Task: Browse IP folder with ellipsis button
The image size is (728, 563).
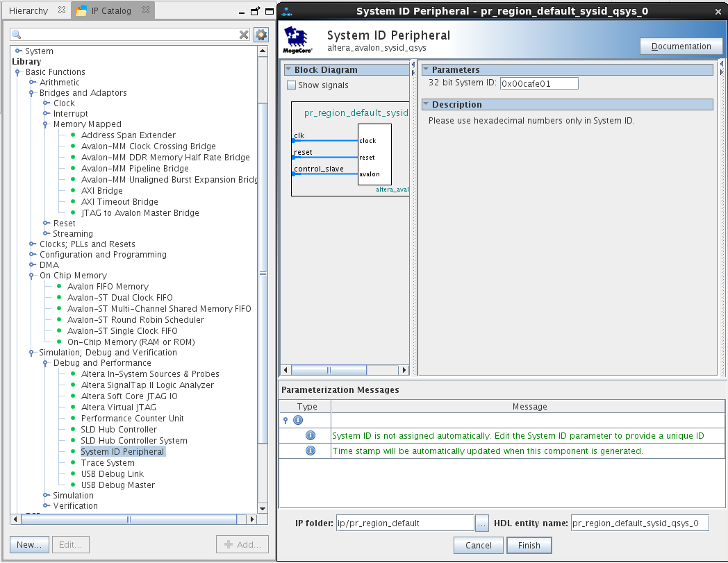Action: point(481,523)
